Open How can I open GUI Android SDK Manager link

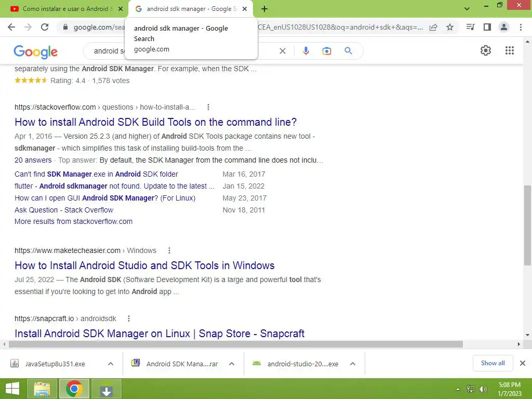105,198
